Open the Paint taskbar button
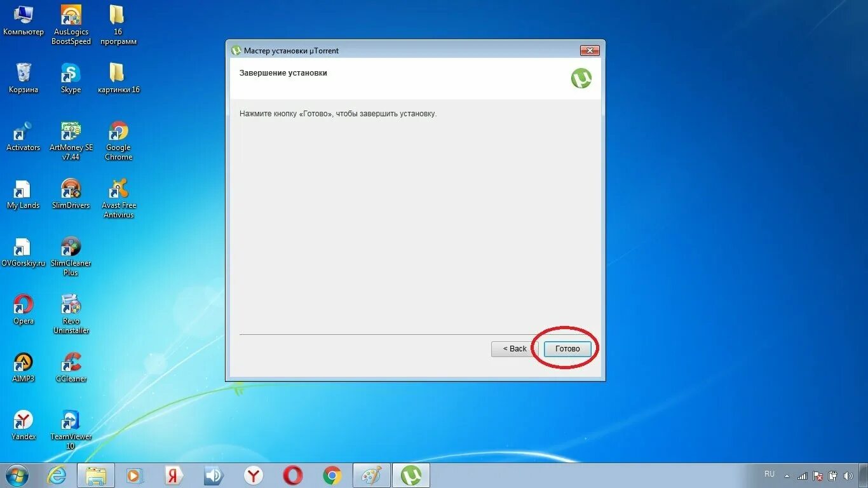This screenshot has height=488, width=868. 371,475
